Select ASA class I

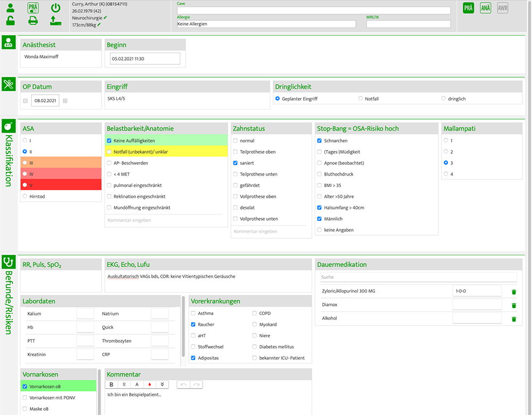[25, 140]
